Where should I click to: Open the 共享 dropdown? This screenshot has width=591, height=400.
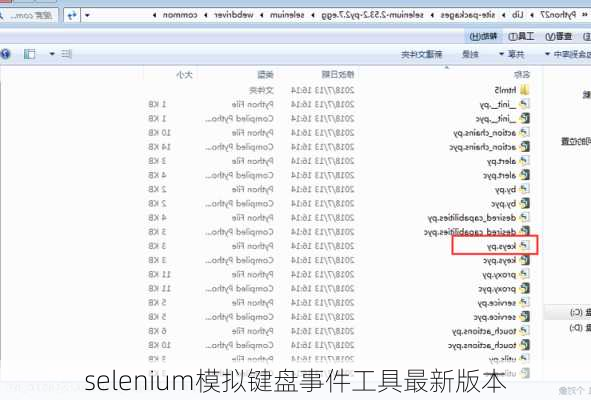tap(512, 54)
